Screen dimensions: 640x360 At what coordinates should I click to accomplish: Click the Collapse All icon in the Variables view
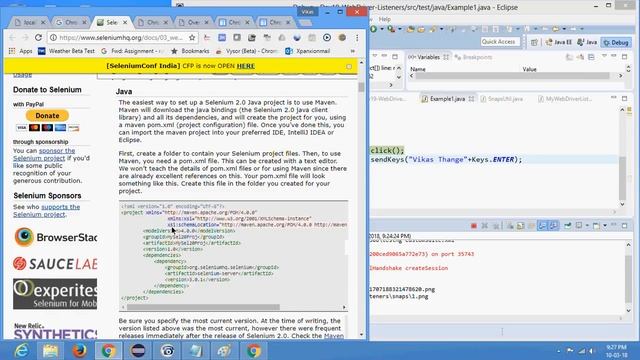click(x=591, y=57)
